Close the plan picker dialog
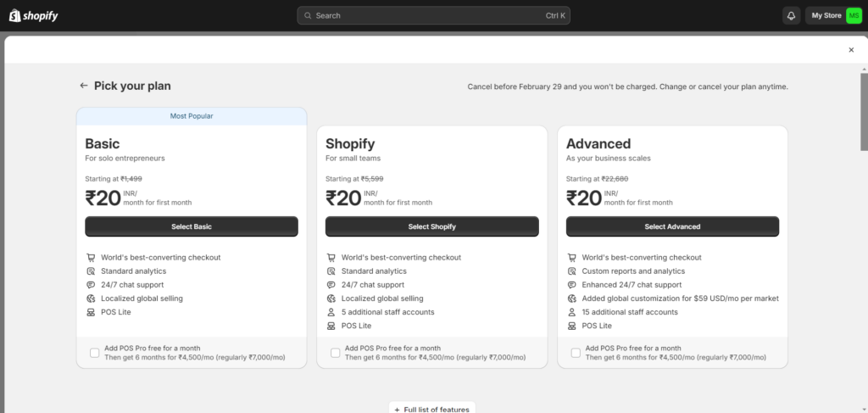 tap(851, 50)
